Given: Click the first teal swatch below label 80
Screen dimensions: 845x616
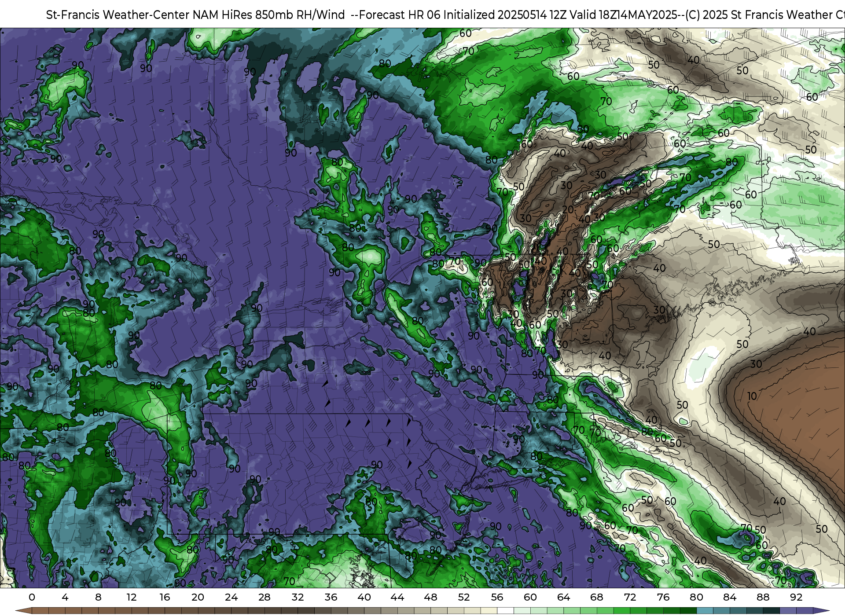Looking at the screenshot, I should [x=705, y=611].
